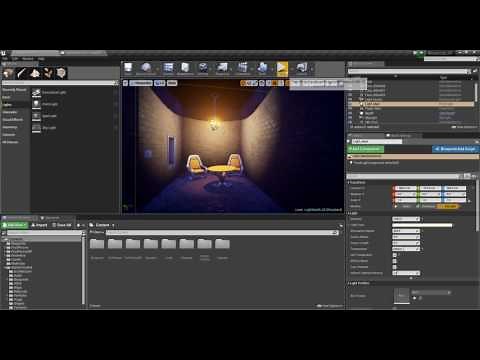
Task: Select the Paint mode brush icon
Action: [22, 73]
